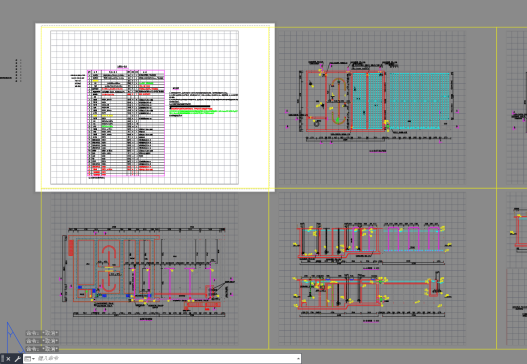527x364 pixels.
Task: Expand command history with the up arrow
Action: (298, 359)
